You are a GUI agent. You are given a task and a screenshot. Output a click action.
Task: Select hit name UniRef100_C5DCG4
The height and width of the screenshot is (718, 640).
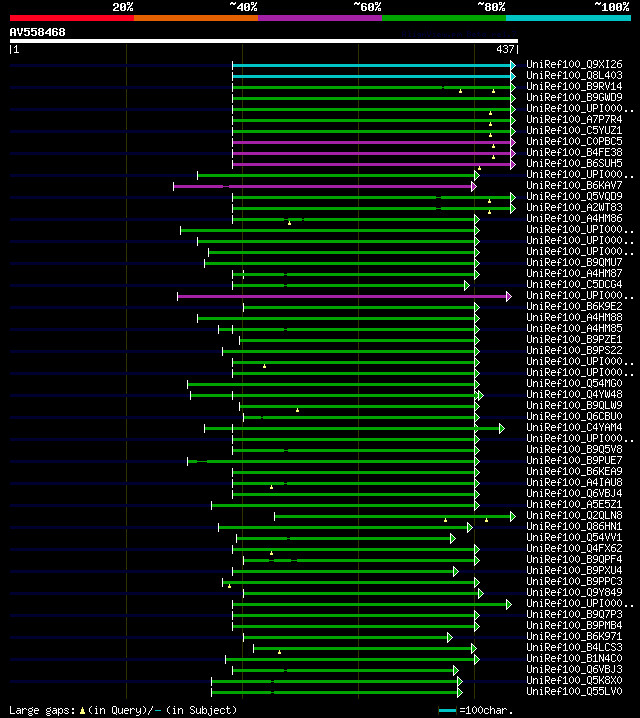point(574,284)
